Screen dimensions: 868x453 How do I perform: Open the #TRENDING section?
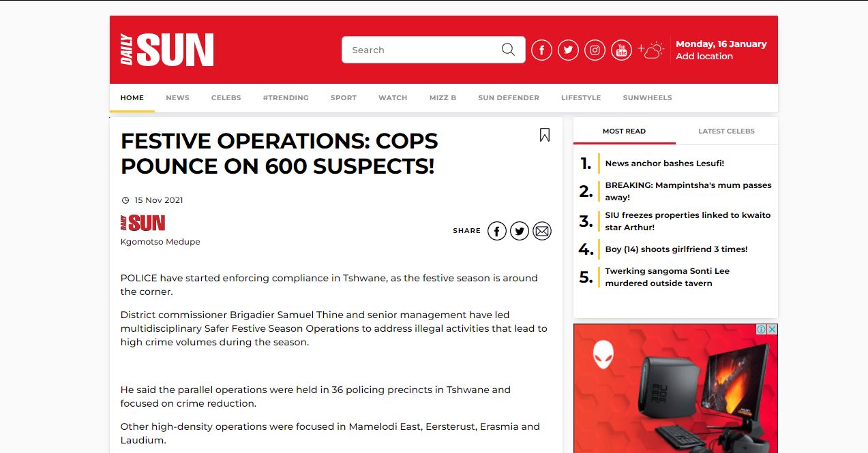(286, 97)
